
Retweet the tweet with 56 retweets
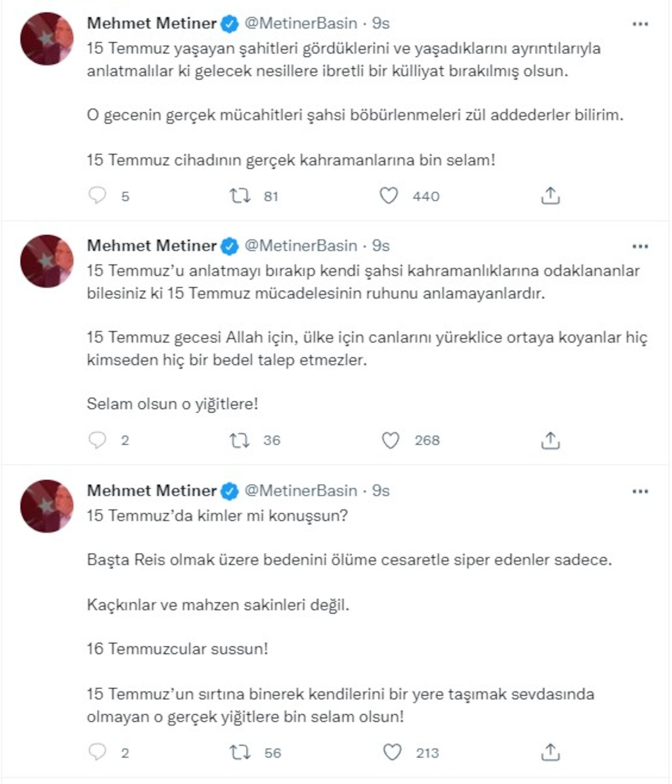coord(240,752)
